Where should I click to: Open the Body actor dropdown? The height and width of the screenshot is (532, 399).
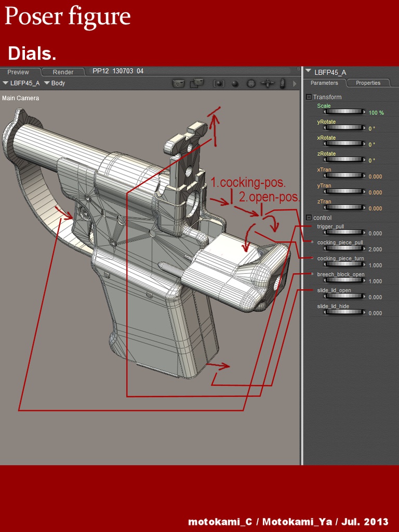pyautogui.click(x=54, y=83)
